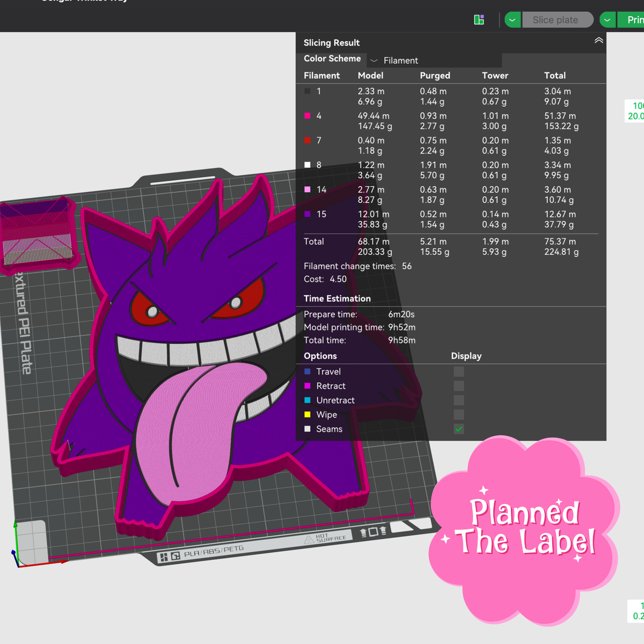Open the Slice plate dropdown arrow
This screenshot has width=644, height=644.
tap(513, 20)
